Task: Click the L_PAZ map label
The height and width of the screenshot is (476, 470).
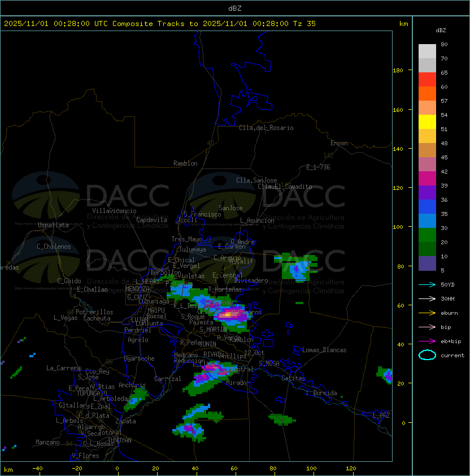Action: point(381,416)
